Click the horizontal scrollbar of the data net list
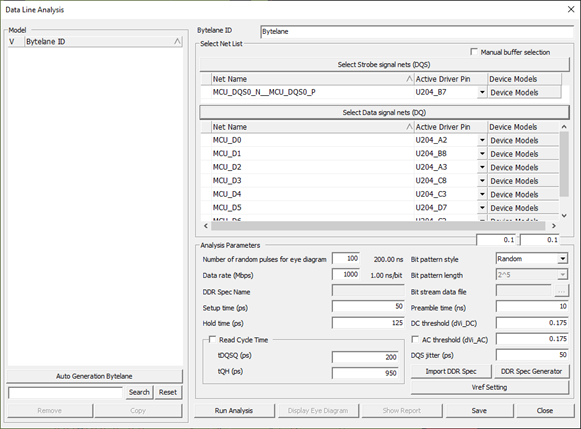The width and height of the screenshot is (581, 429). (378, 226)
